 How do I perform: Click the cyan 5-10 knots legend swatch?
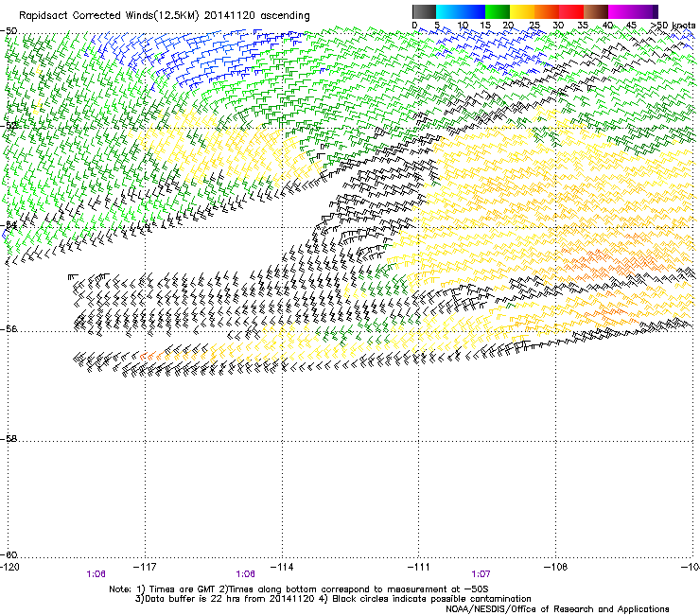447,11
